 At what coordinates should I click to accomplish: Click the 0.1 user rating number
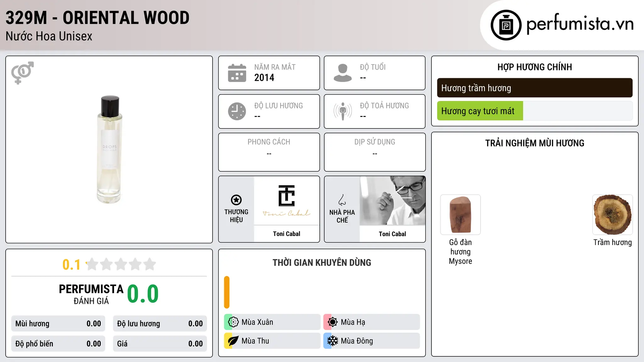(71, 265)
